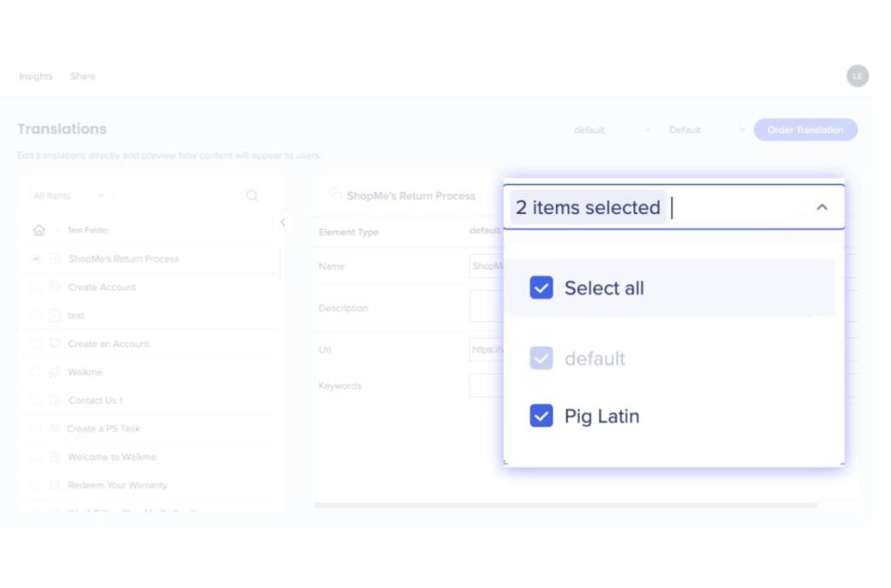This screenshot has height=588, width=891.
Task: Open the Share menu item
Action: (x=83, y=77)
